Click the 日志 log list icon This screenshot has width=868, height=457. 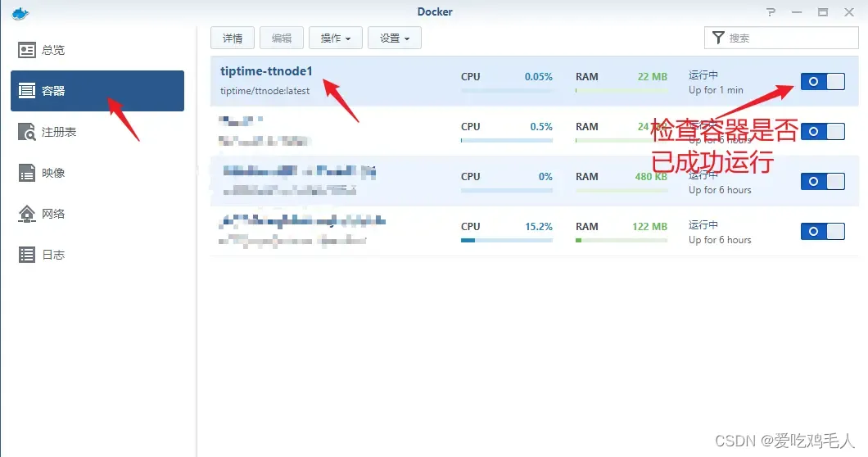point(26,255)
